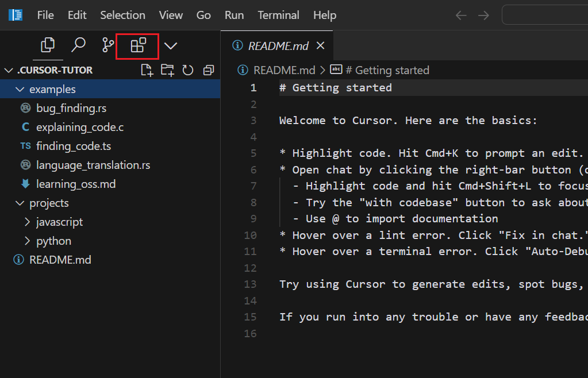Image resolution: width=588 pixels, height=378 pixels.
Task: Open the Run menu
Action: (x=234, y=15)
